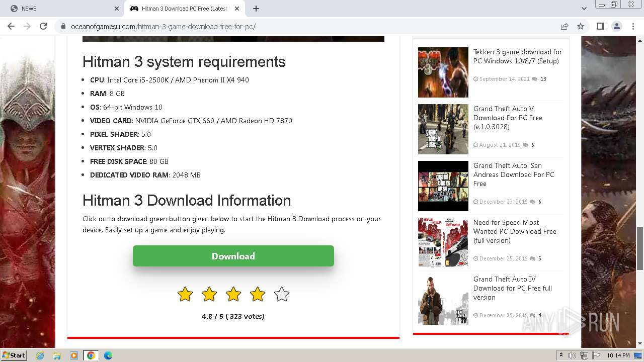Click the Hitman 3 Download Information heading
The height and width of the screenshot is (362, 644).
[x=187, y=200]
